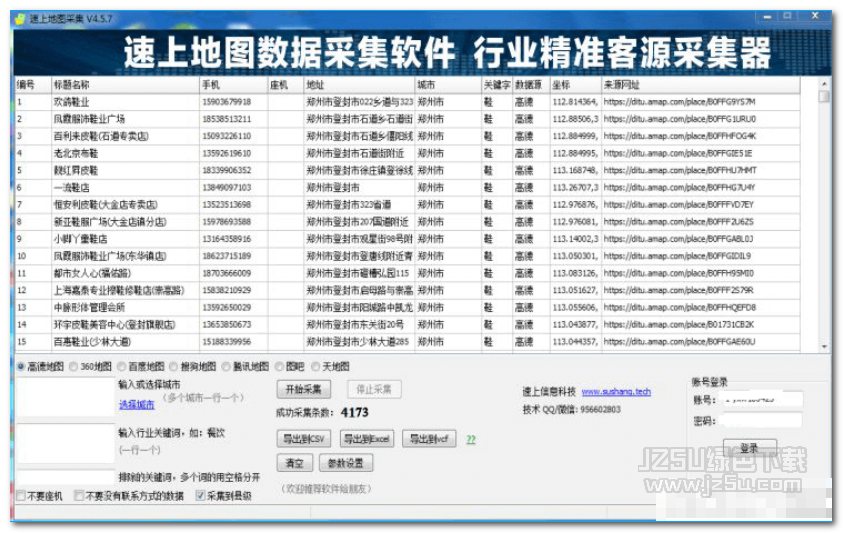Select row 4 named 老北京布鞋
The width and height of the screenshot is (843, 533).
(x=407, y=153)
